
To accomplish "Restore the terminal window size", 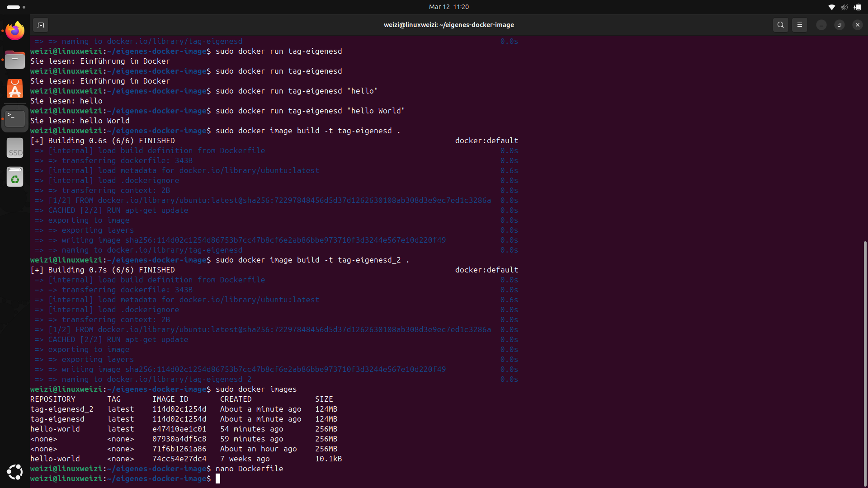I will [x=839, y=25].
